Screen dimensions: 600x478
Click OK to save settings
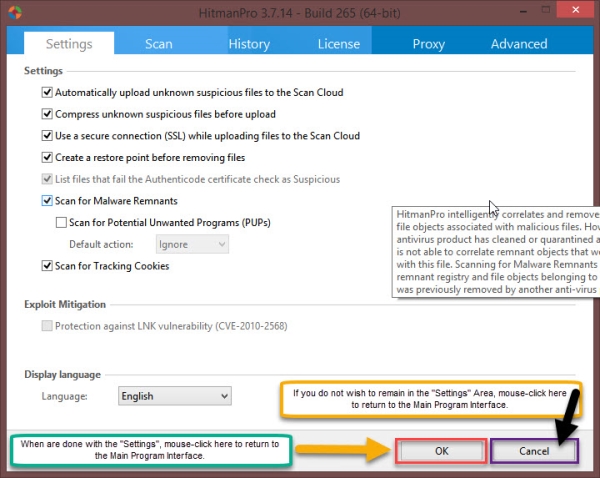point(441,451)
